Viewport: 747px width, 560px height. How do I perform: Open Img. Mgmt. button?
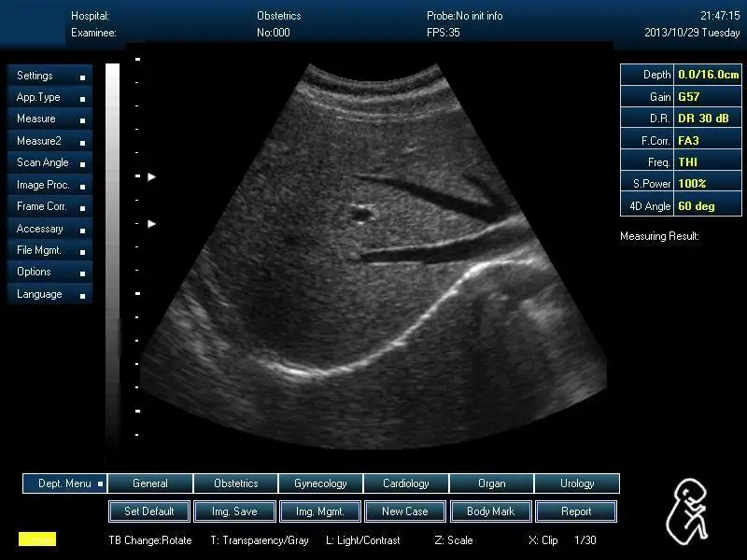(319, 511)
